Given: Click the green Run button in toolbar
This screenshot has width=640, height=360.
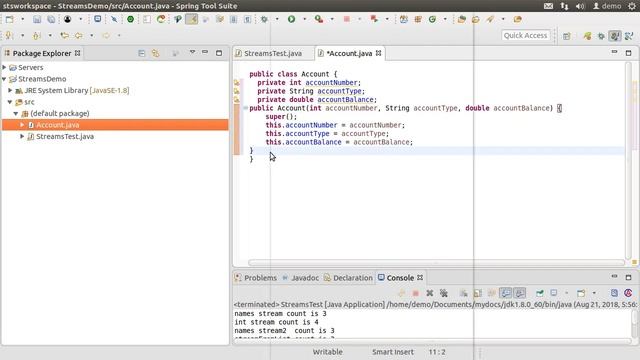Looking at the screenshot, I should point(291,19).
